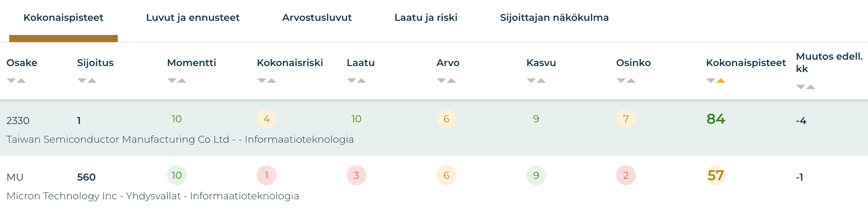Click highlighted Kokonaispisteet ascending sort arrow
Image resolution: width=868 pixels, height=212 pixels.
point(721,81)
